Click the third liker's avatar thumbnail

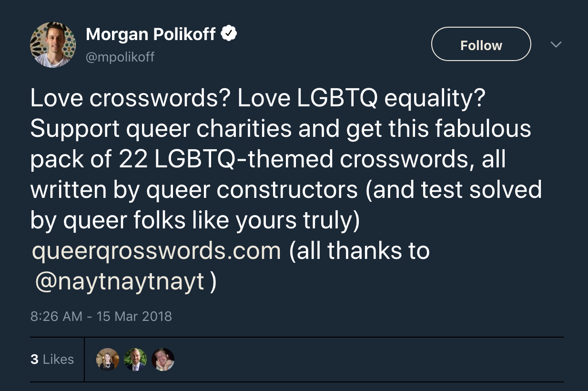click(x=162, y=360)
